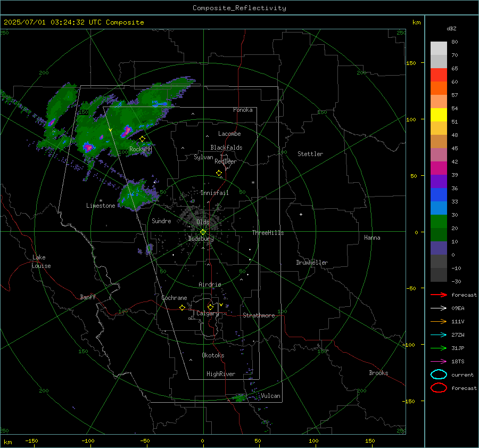Click the Sylvan label
This screenshot has width=479, height=448.
tap(203, 157)
